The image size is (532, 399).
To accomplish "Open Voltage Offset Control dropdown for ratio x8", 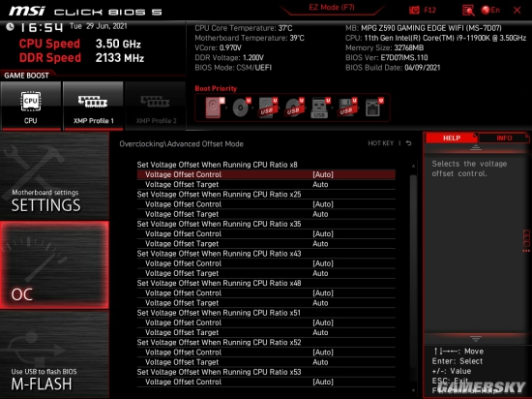I will click(x=266, y=174).
